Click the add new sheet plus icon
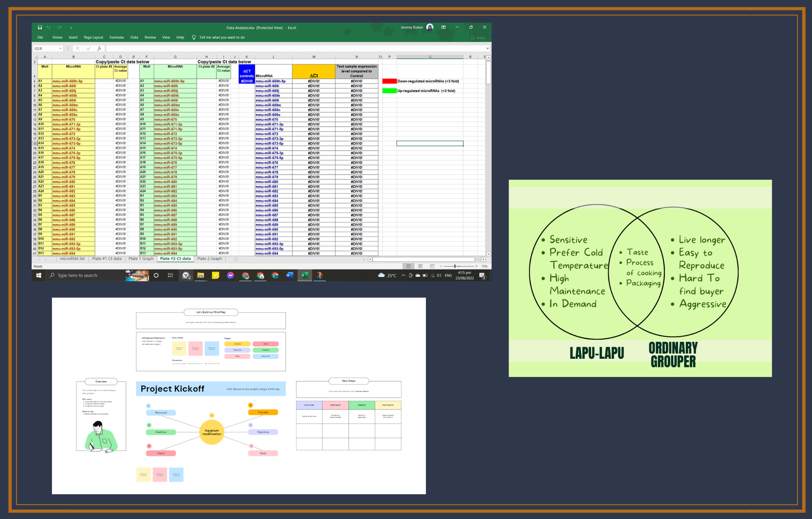This screenshot has height=519, width=812. 236,259
